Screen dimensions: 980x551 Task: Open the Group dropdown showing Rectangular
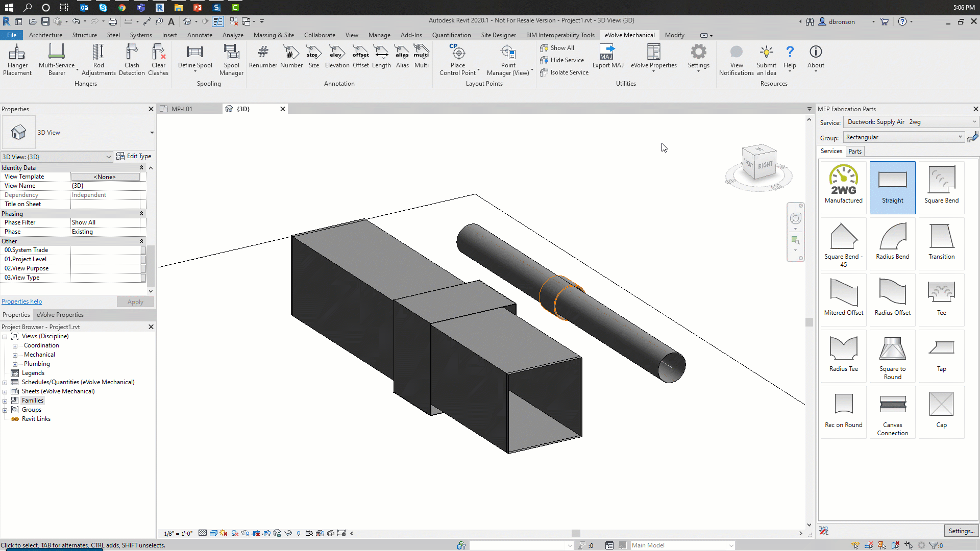pyautogui.click(x=903, y=137)
